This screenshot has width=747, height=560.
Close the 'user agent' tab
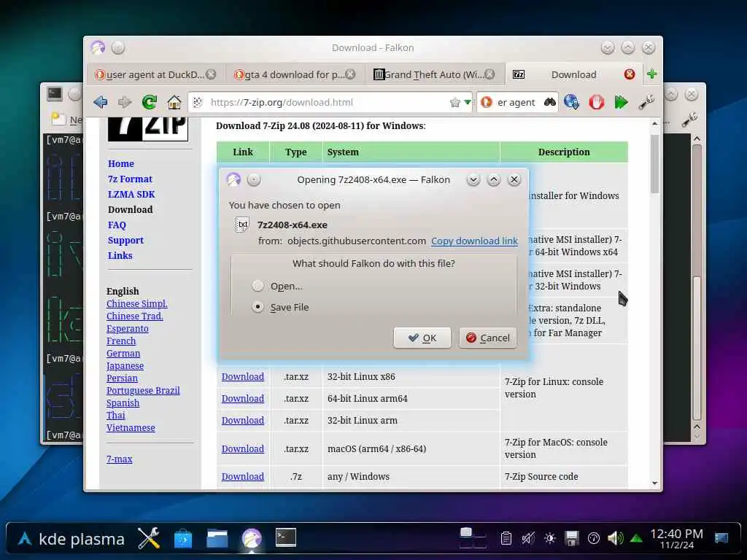click(x=211, y=74)
